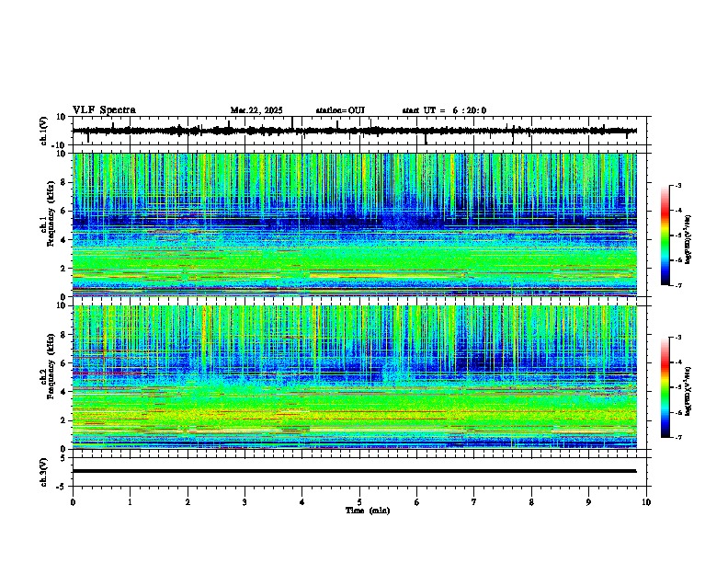Select the date "Mar.22, 2025" in the header
Viewport: 728px width, 563px height.
pyautogui.click(x=256, y=110)
